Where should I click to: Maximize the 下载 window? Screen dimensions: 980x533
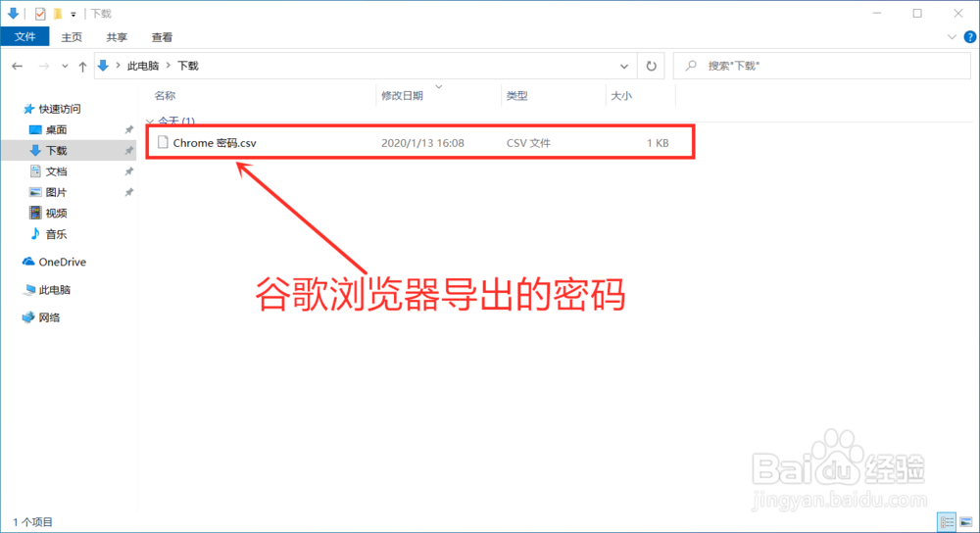917,13
